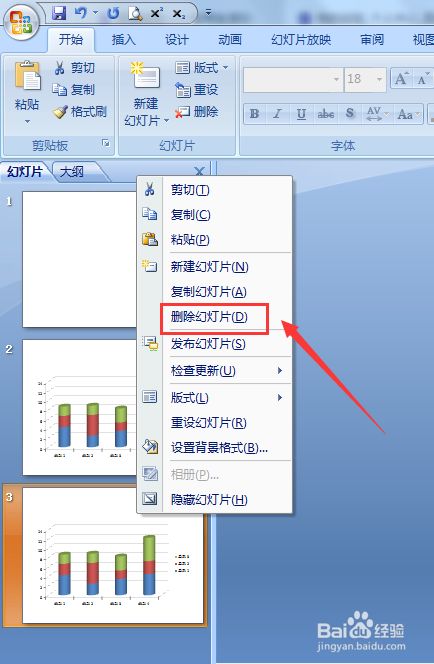
Task: Switch to the Design (设计) ribbon tab
Action: (177, 40)
